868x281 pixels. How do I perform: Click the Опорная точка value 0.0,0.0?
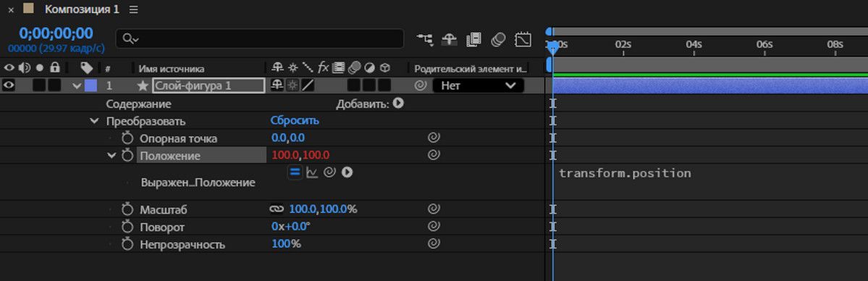click(288, 138)
